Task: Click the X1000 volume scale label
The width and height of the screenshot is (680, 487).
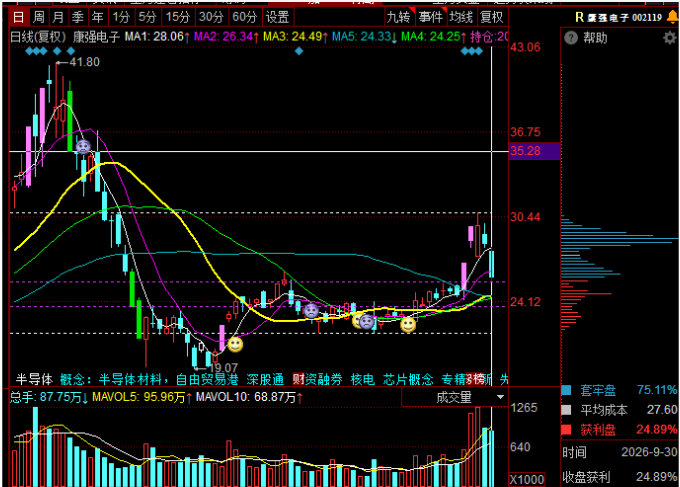Action: pyautogui.click(x=527, y=480)
